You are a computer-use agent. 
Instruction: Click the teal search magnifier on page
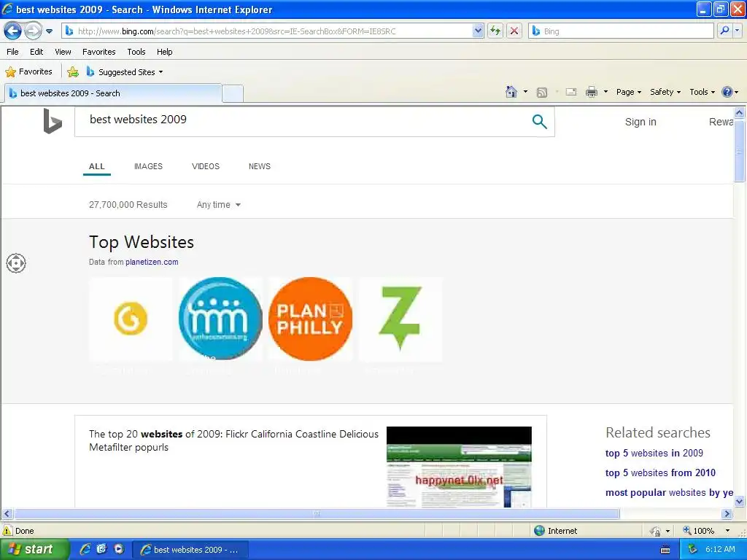point(539,122)
